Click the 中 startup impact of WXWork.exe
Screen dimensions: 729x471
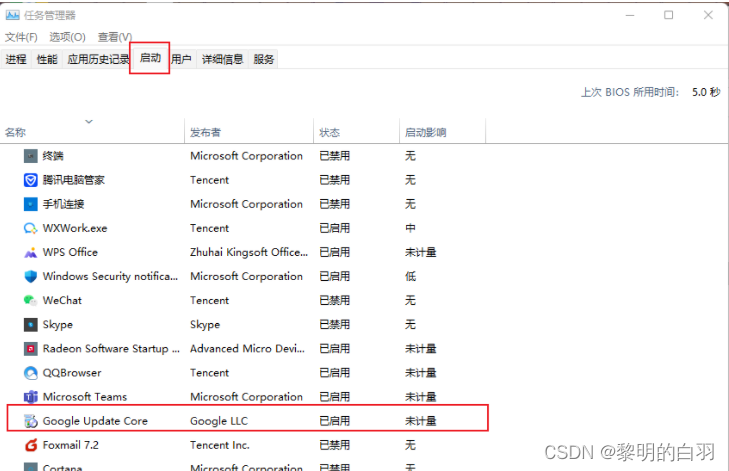tap(410, 228)
